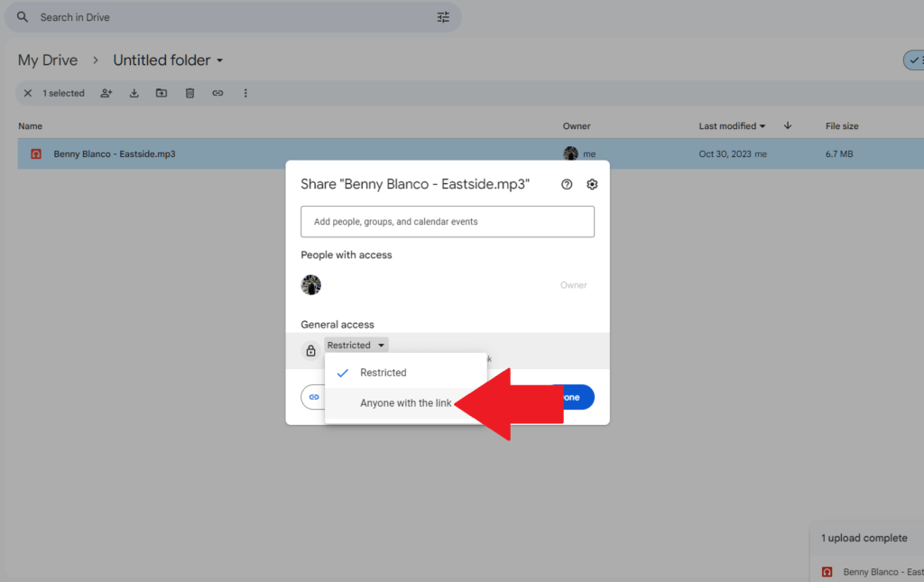Click the get link toolbar icon
The image size is (924, 582).
(x=218, y=93)
